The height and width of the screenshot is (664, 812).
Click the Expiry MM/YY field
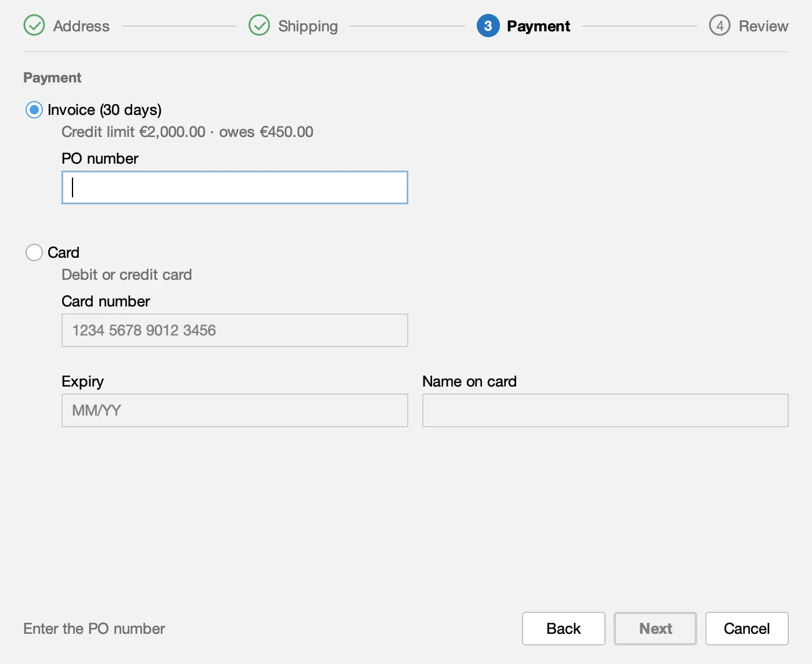(235, 410)
